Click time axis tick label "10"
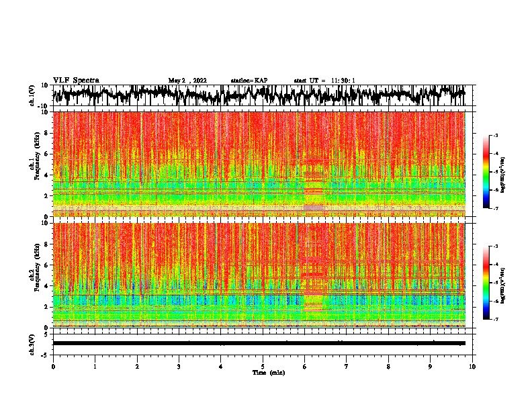Image resolution: width=532 pixels, height=411 pixels. click(x=472, y=367)
